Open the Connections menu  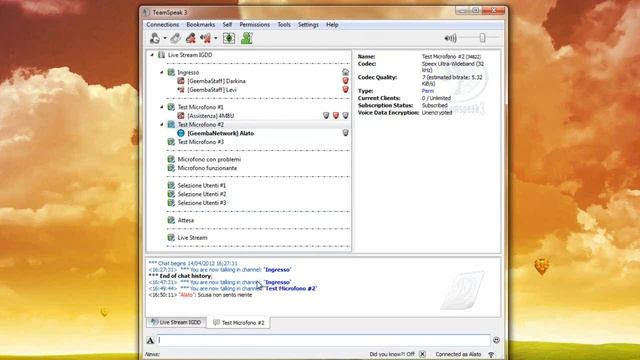(162, 24)
